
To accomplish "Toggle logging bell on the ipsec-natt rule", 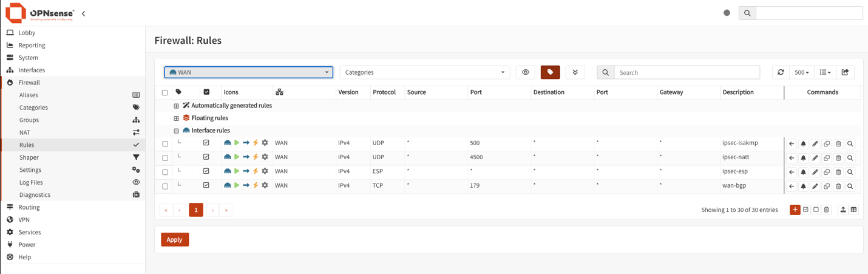I will (803, 158).
